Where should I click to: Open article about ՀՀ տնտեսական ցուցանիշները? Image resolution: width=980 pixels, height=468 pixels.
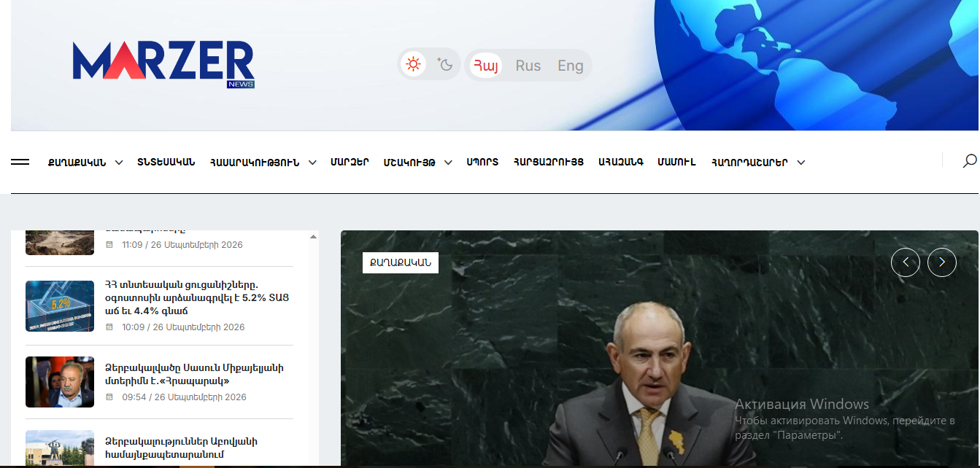[x=197, y=297]
